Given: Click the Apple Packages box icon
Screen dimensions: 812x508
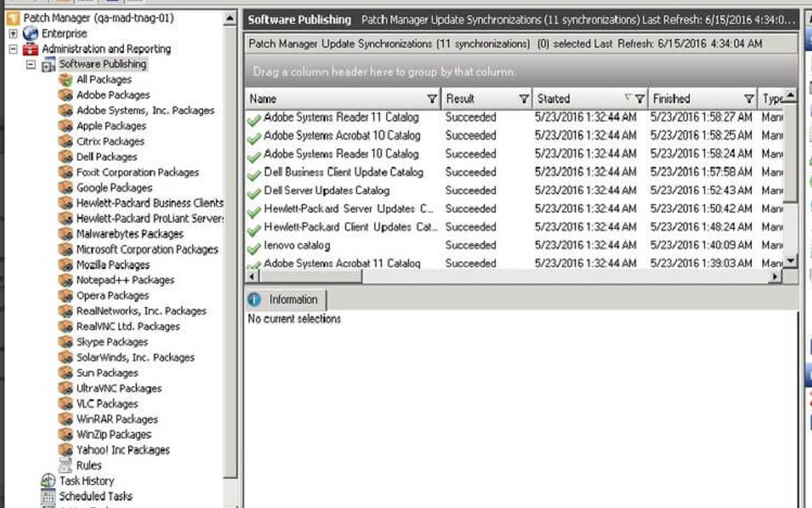Looking at the screenshot, I should point(65,126).
